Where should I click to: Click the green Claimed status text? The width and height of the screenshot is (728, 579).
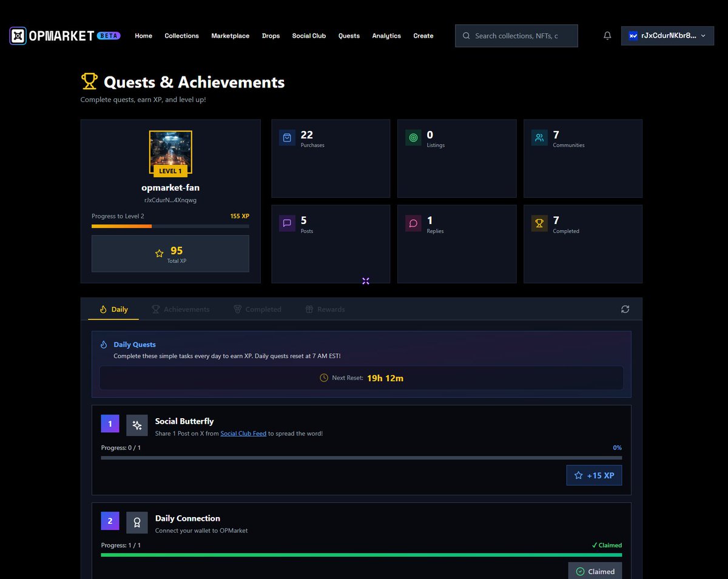point(607,545)
